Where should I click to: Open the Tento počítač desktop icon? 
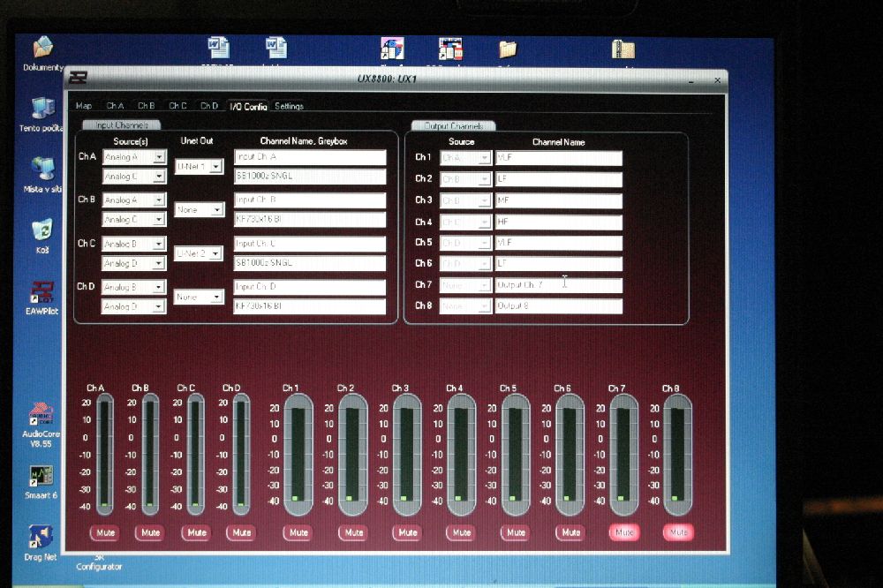pos(42,109)
